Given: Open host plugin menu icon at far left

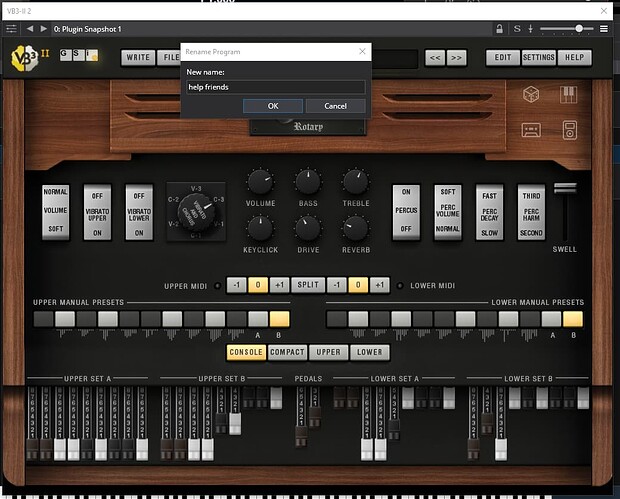Looking at the screenshot, I should 11,29.
